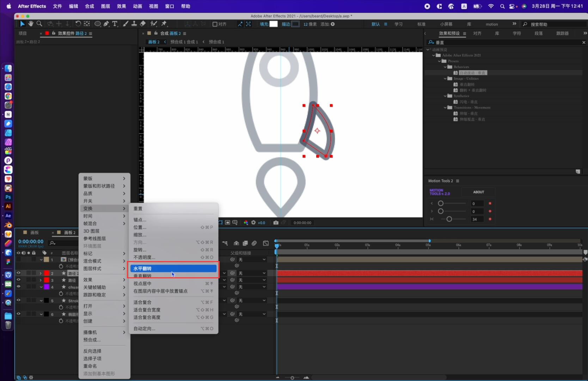The image size is (588, 381).
Task: Select the Brush tool
Action: [x=125, y=24]
